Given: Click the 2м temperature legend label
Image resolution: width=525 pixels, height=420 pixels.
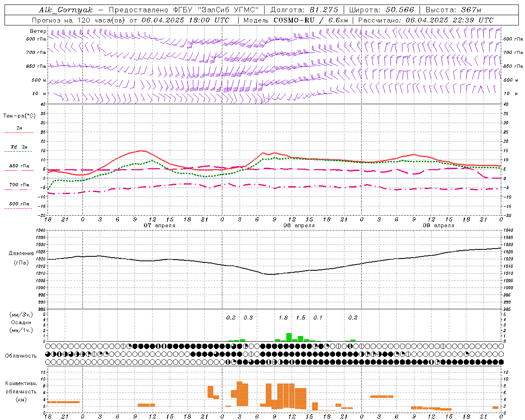Looking at the screenshot, I should pos(19,128).
